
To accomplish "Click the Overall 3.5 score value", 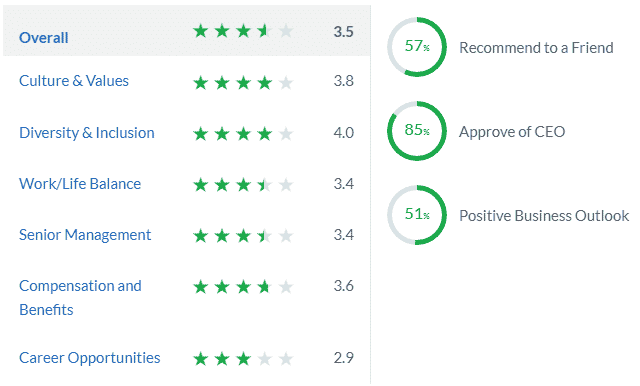I will 343,32.
